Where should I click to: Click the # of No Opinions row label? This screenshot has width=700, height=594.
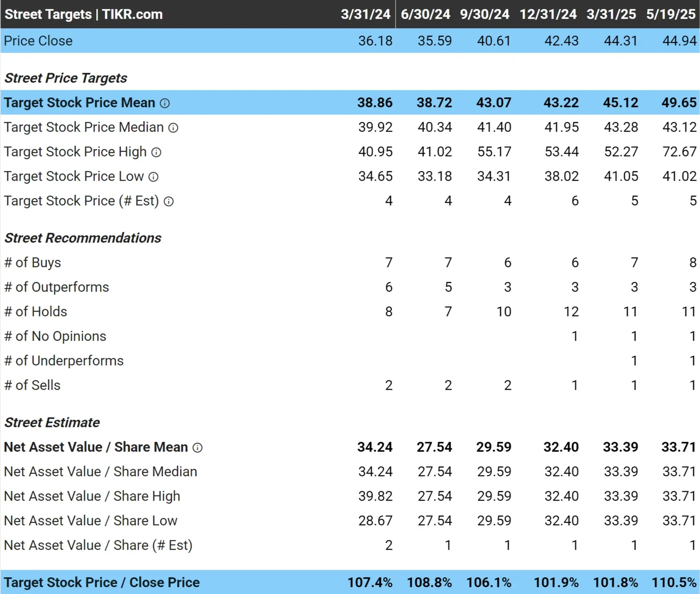click(55, 336)
